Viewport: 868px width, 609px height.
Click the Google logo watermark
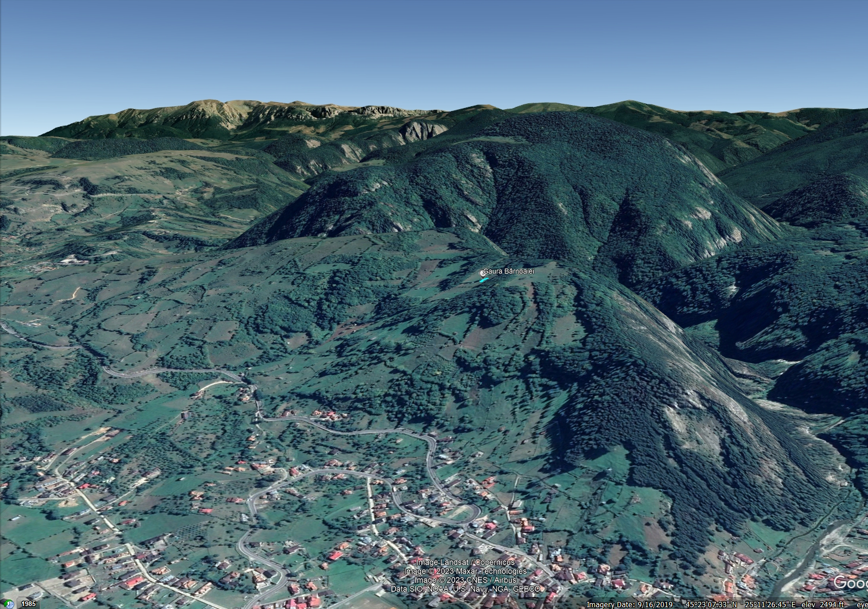pyautogui.click(x=849, y=582)
